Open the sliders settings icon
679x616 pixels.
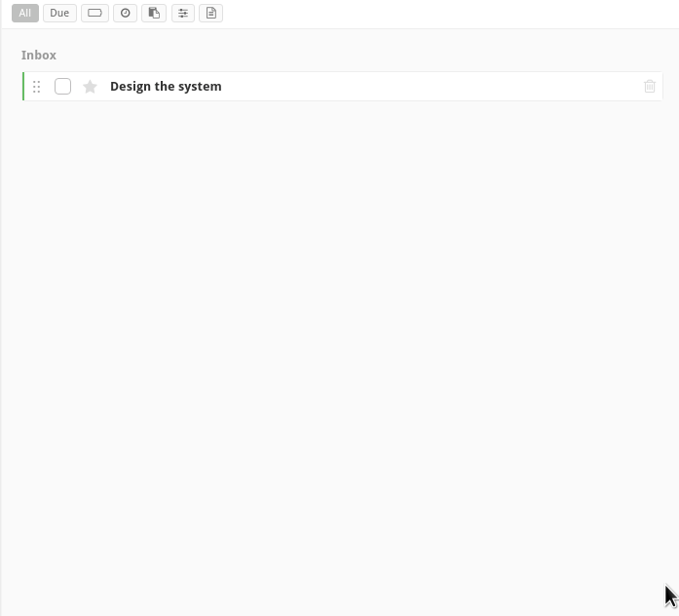182,13
